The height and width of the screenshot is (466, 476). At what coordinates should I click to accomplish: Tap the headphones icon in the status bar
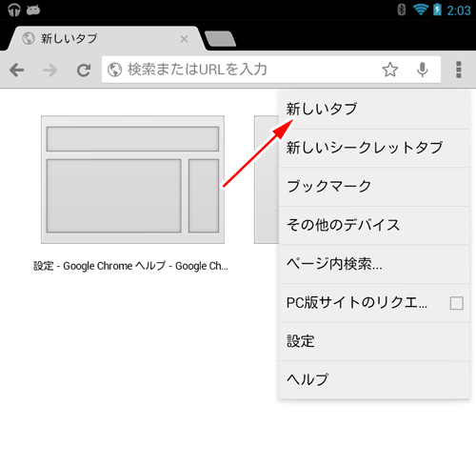pos(14,10)
